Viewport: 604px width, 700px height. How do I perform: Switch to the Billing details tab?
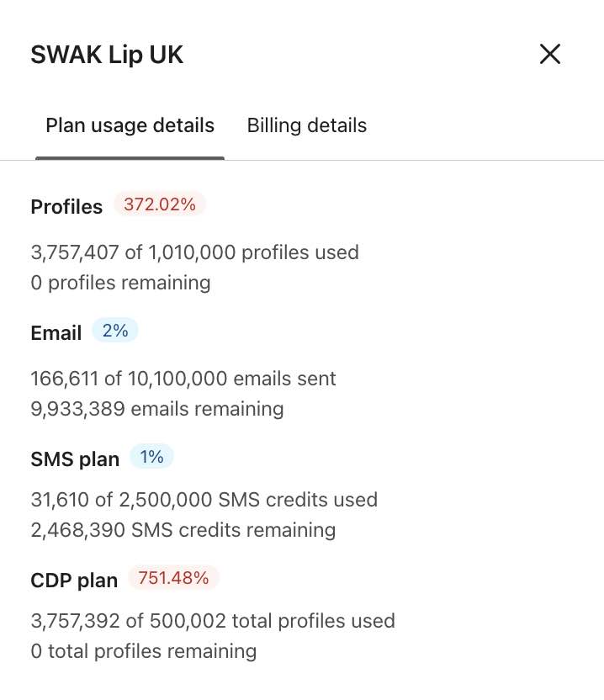306,125
